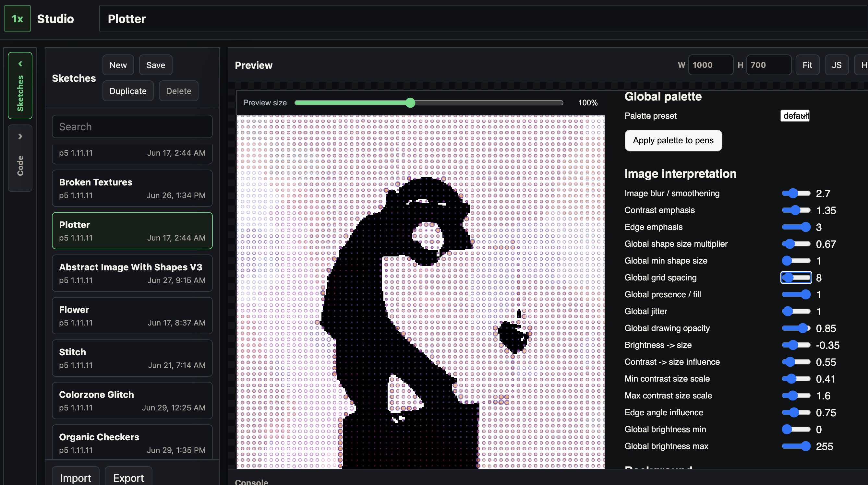Open the Palette preset dropdown

pos(795,116)
